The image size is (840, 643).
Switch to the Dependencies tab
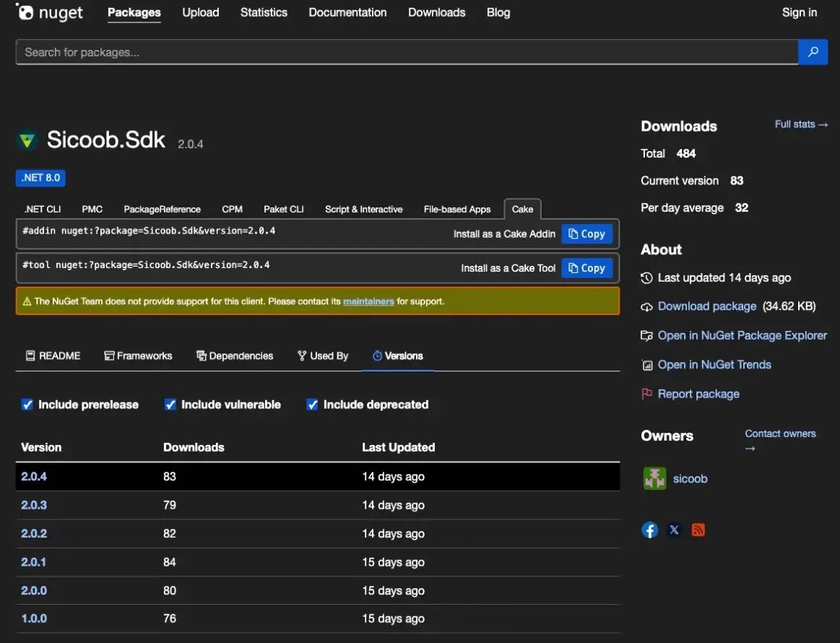[235, 355]
